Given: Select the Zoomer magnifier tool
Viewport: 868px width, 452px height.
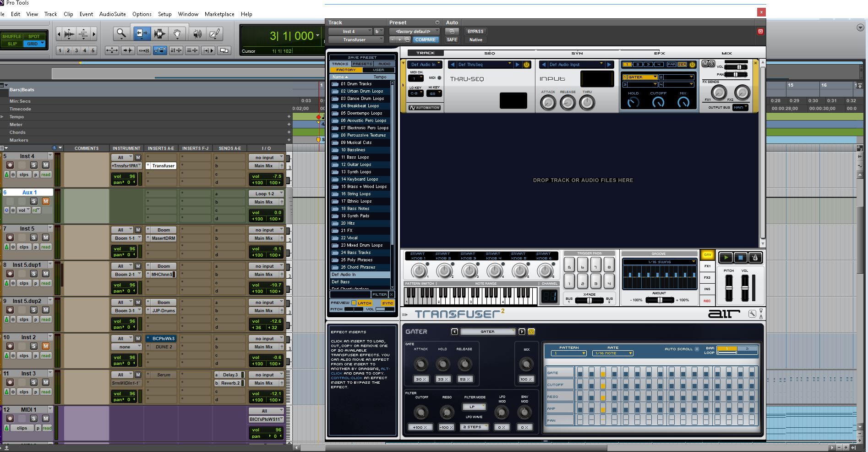Looking at the screenshot, I should pos(121,33).
